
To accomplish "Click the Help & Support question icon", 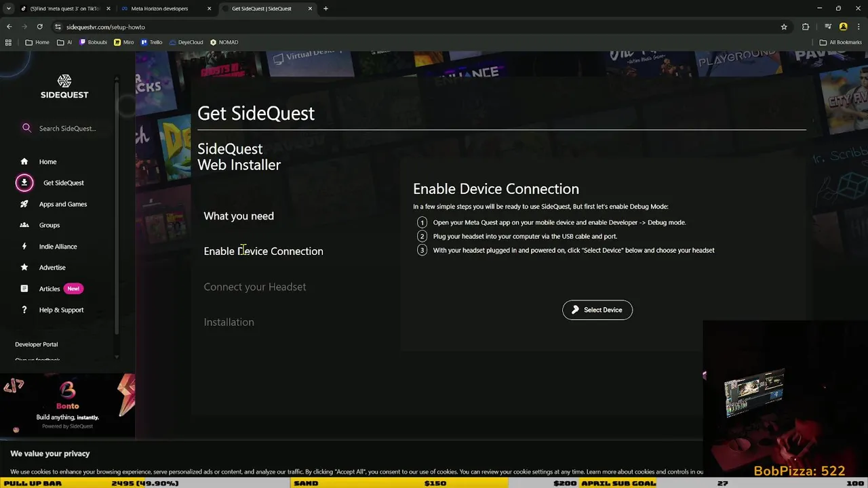I will [x=24, y=310].
